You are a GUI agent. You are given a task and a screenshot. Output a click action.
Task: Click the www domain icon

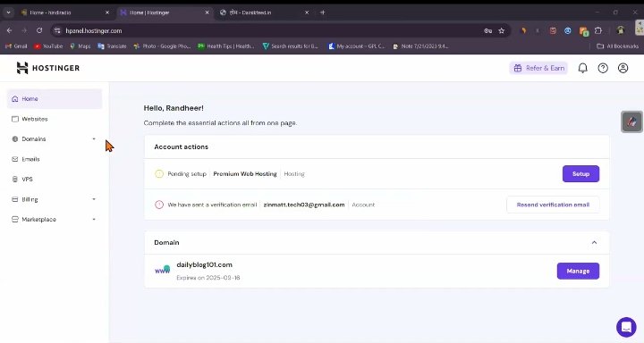click(162, 270)
